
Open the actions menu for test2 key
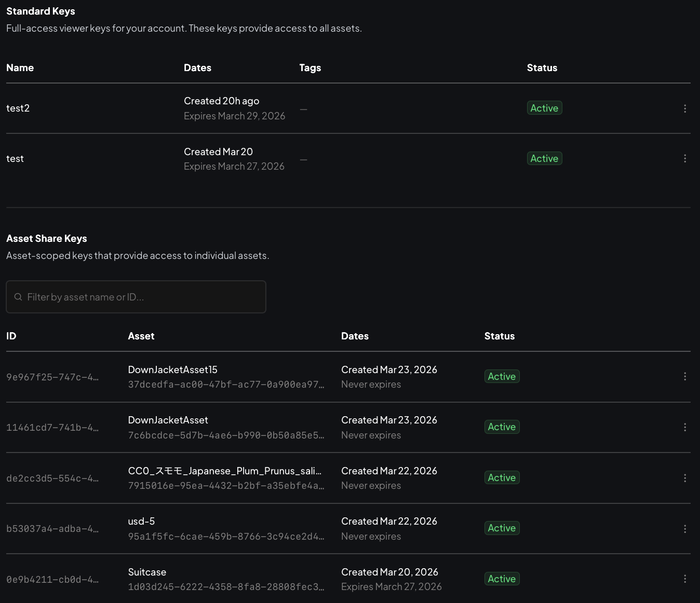[685, 108]
